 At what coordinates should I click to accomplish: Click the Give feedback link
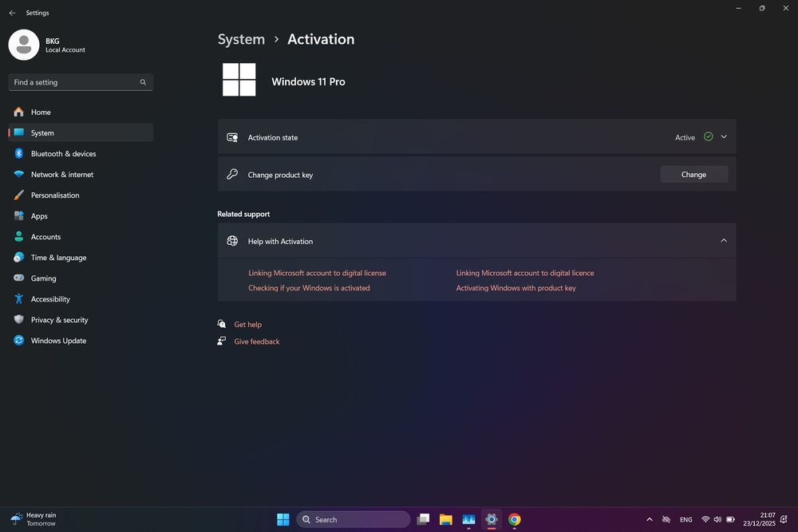click(x=256, y=342)
